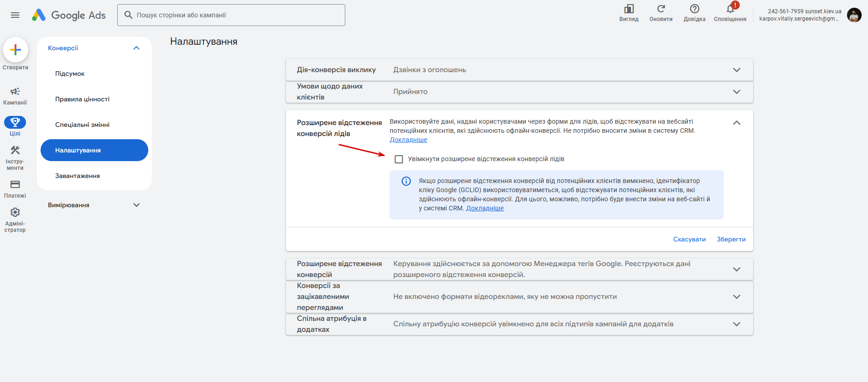Image resolution: width=868 pixels, height=382 pixels.
Task: Open the main hamburger menu
Action: click(15, 15)
